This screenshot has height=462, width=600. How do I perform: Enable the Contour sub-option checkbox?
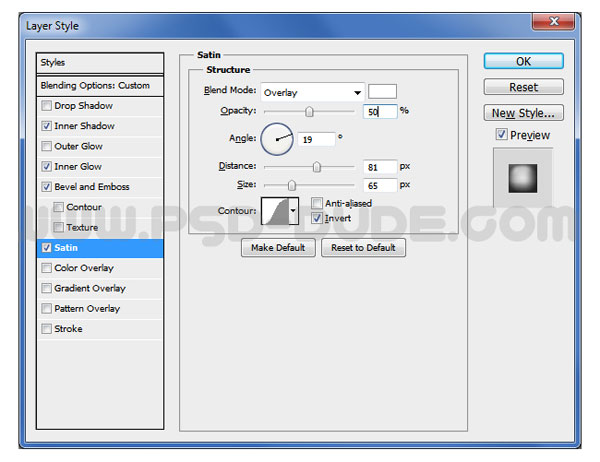pos(58,207)
